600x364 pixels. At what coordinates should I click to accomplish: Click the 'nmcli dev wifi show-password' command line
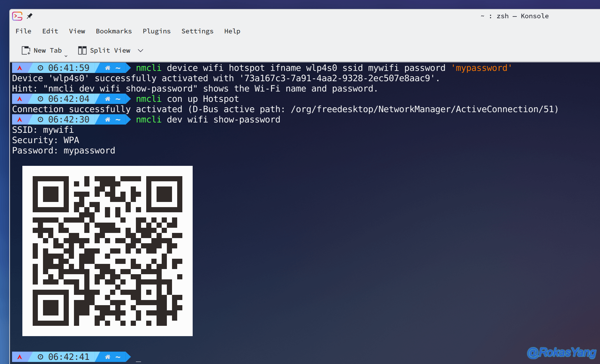point(208,119)
